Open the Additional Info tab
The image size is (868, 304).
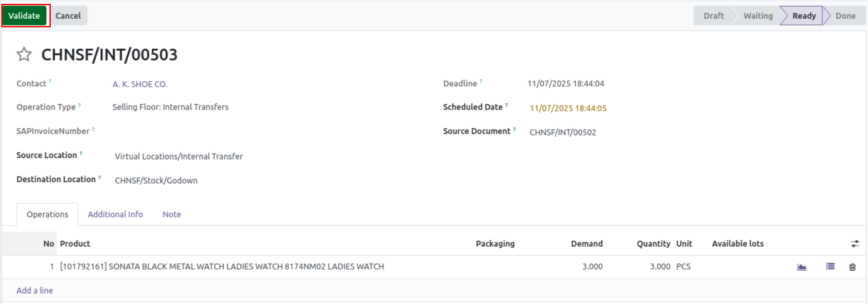click(x=115, y=214)
